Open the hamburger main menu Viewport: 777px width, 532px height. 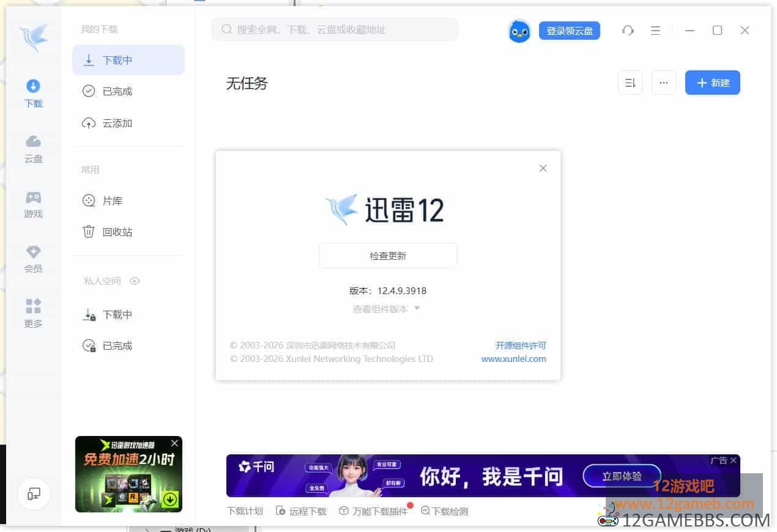655,31
